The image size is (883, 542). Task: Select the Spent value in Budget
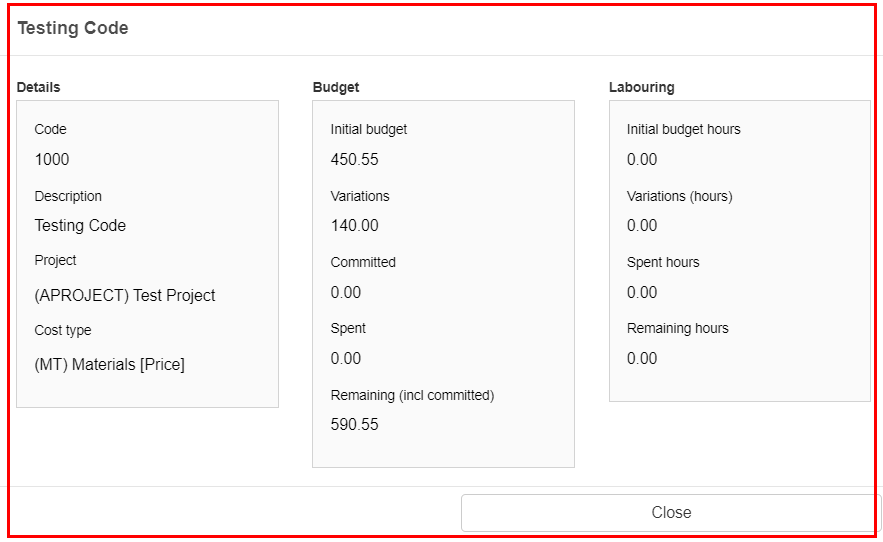345,358
